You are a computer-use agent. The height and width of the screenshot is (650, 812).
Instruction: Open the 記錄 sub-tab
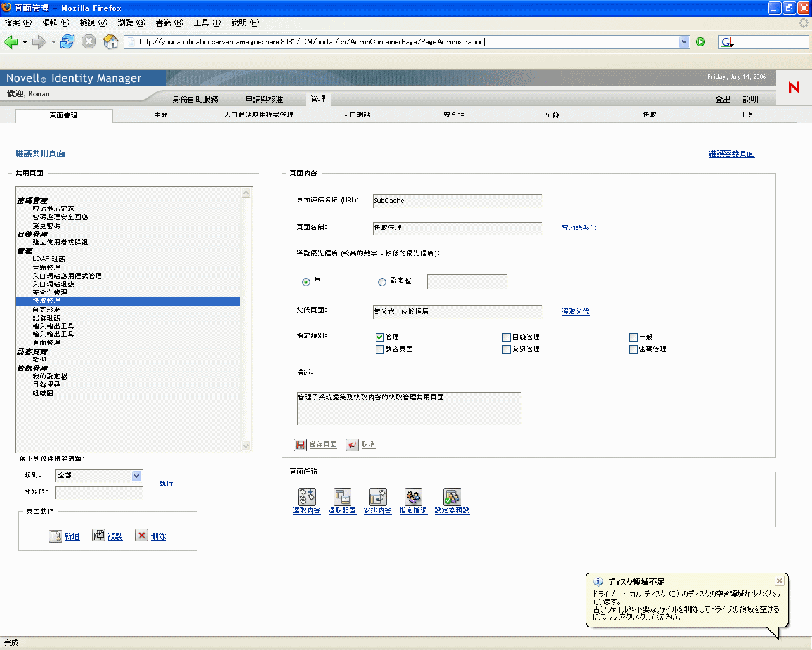(x=552, y=115)
